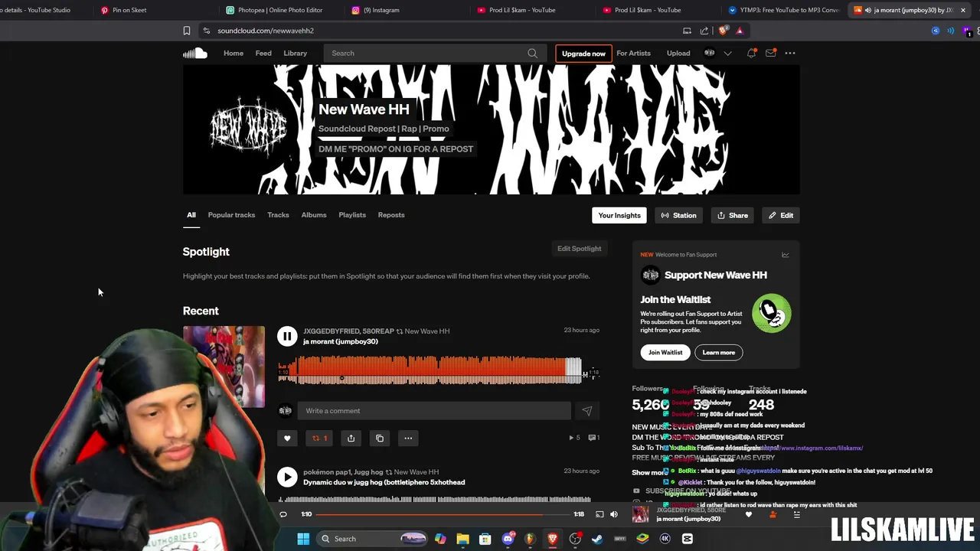Open the Fan Support insights chart icon
The width and height of the screenshot is (980, 551).
coord(785,255)
